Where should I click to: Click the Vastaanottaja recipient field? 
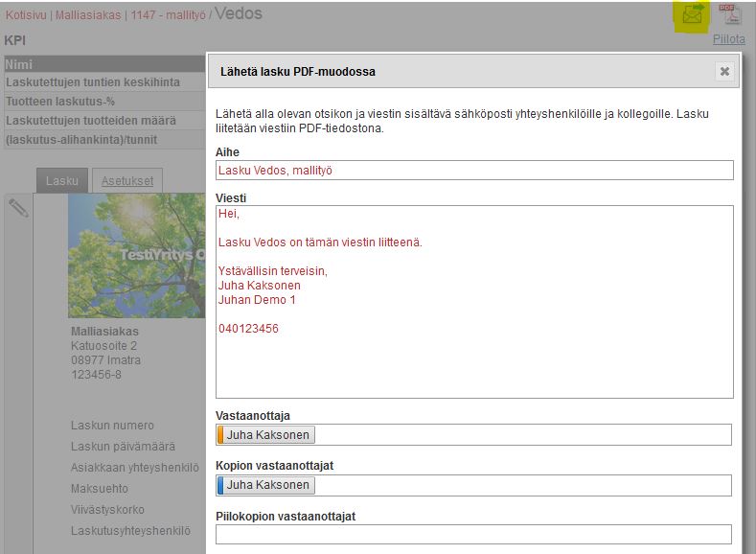[x=474, y=435]
